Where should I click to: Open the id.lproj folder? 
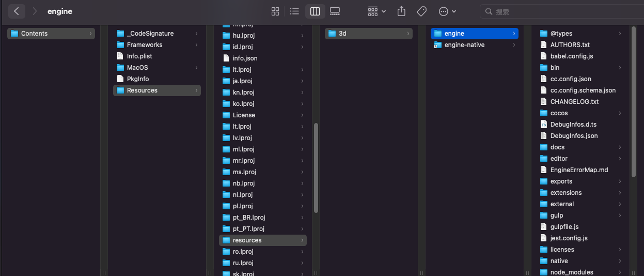click(263, 47)
